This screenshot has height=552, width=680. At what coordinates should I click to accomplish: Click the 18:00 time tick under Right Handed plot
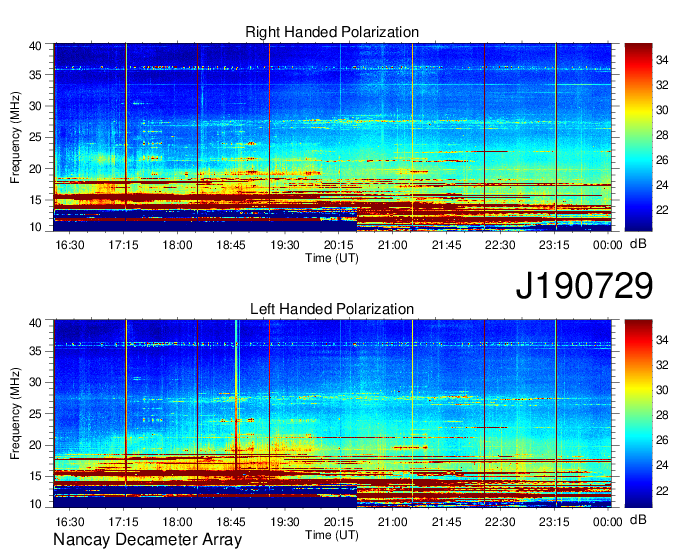tap(177, 245)
